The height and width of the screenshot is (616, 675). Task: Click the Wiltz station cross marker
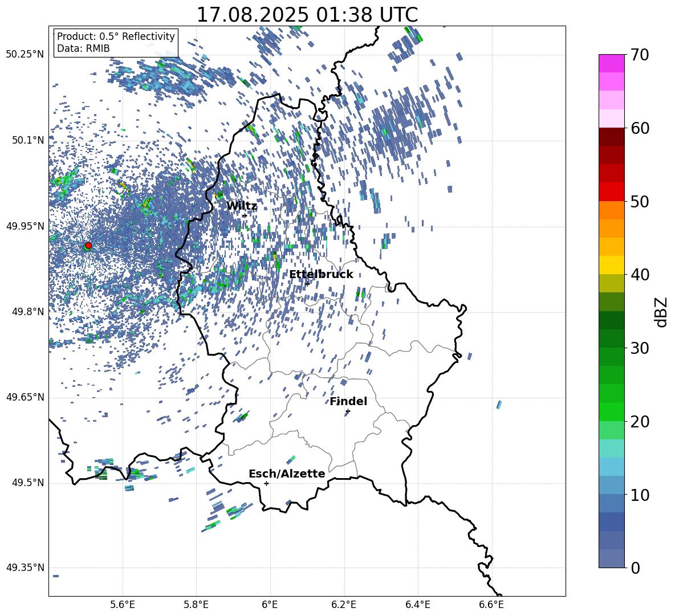[245, 215]
